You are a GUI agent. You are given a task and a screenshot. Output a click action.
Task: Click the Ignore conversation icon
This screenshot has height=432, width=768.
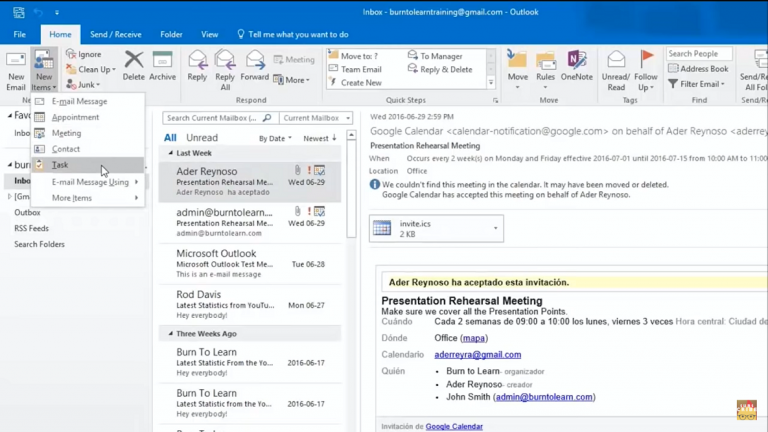point(71,54)
